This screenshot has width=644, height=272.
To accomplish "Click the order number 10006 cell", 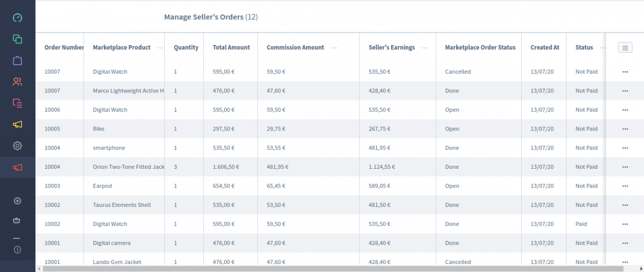I will 52,110.
